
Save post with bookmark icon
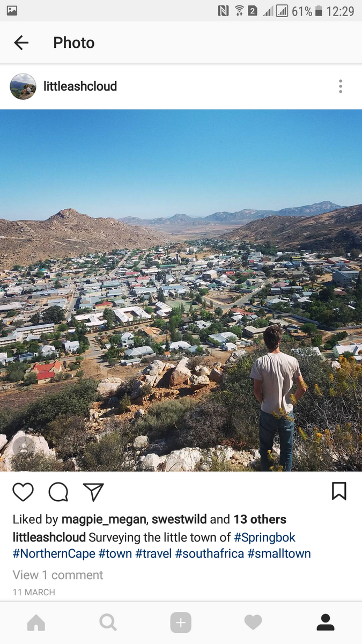click(339, 491)
